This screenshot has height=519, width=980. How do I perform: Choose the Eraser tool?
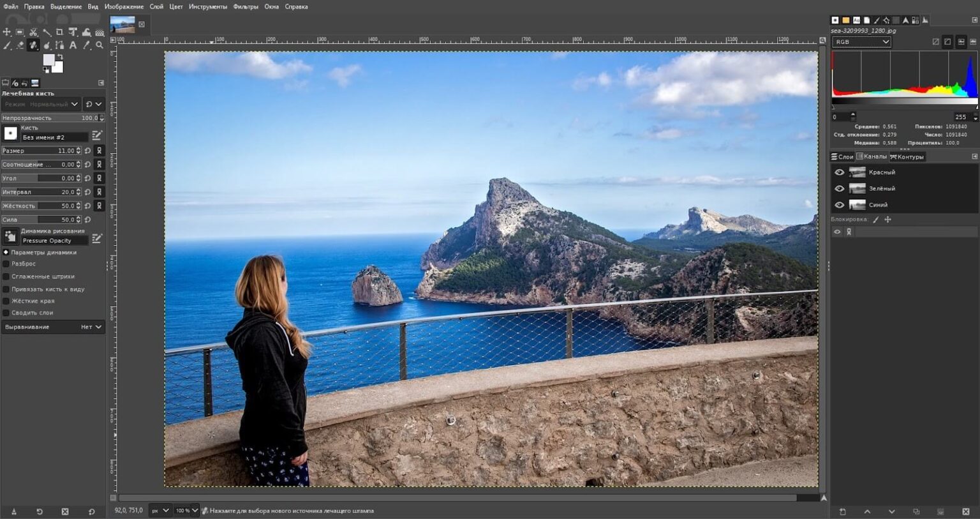[x=20, y=45]
